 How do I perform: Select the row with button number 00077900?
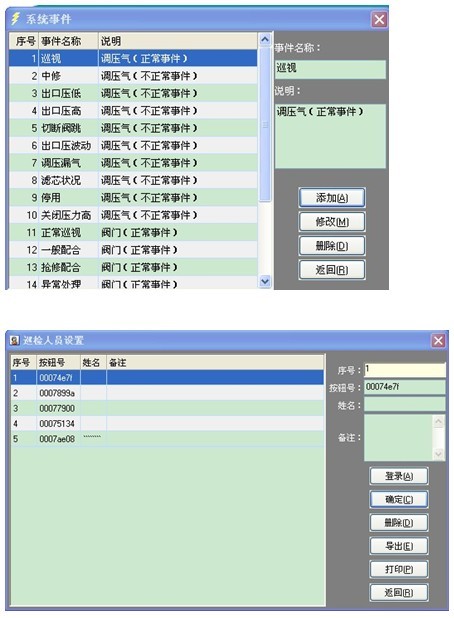(x=167, y=408)
